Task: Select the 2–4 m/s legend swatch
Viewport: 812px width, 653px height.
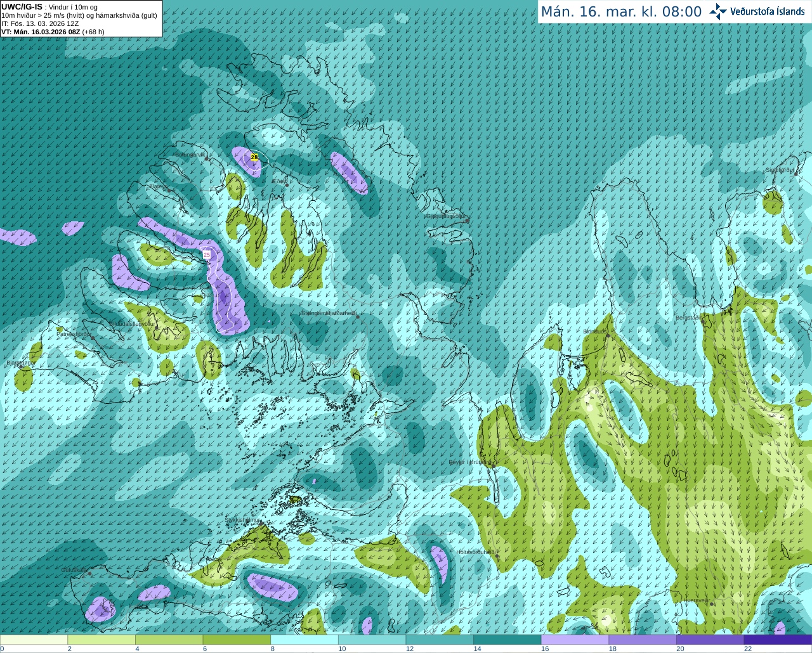Action: (x=101, y=640)
